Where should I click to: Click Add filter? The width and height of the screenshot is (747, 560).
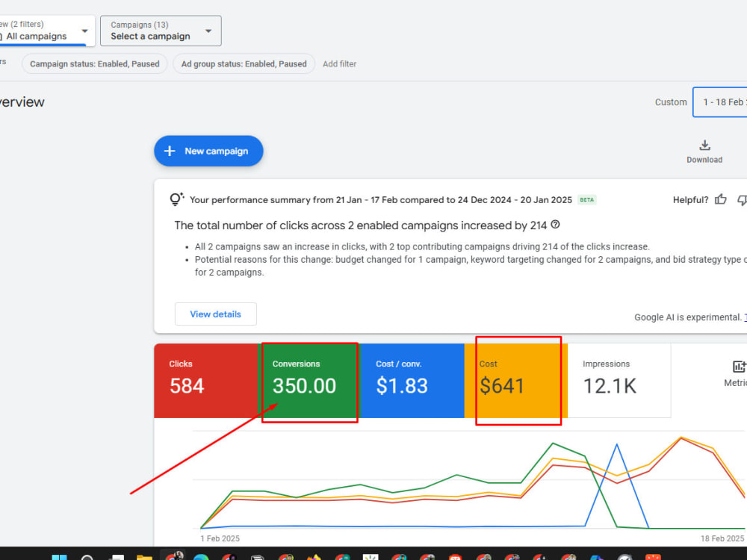pyautogui.click(x=339, y=63)
